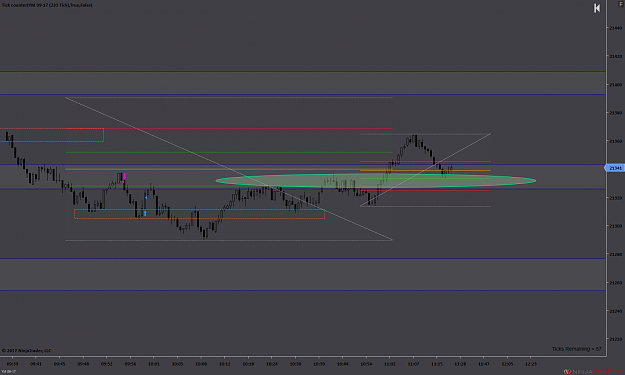Screen dimensions: 625x375
Task: Select the green ellipse drawing object
Action: [375, 181]
